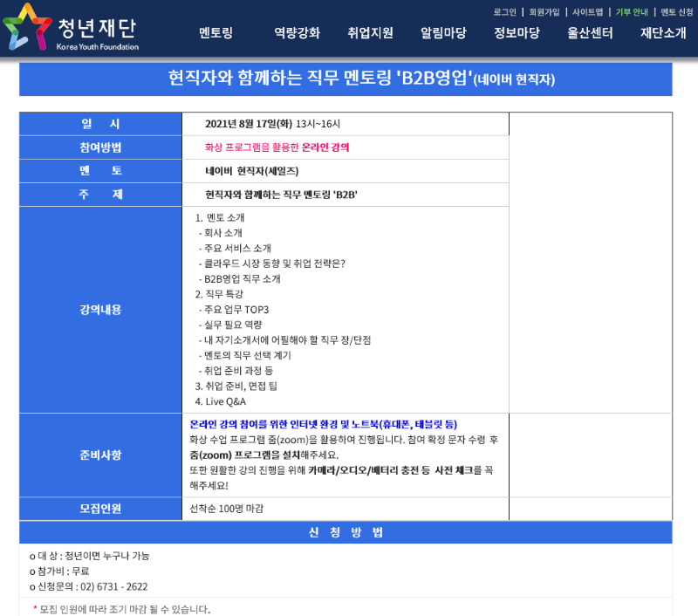Click '- B2B영업 직무 소개' line

[x=239, y=279]
